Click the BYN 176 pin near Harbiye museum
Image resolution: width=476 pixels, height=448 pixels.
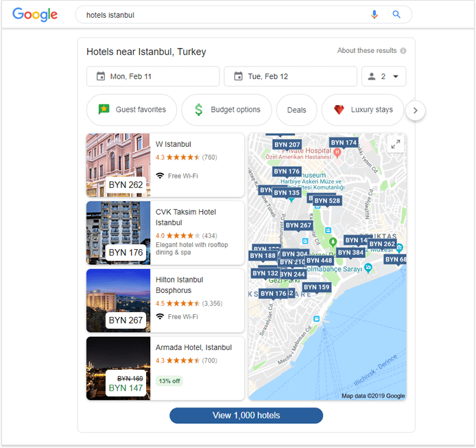[x=287, y=172]
